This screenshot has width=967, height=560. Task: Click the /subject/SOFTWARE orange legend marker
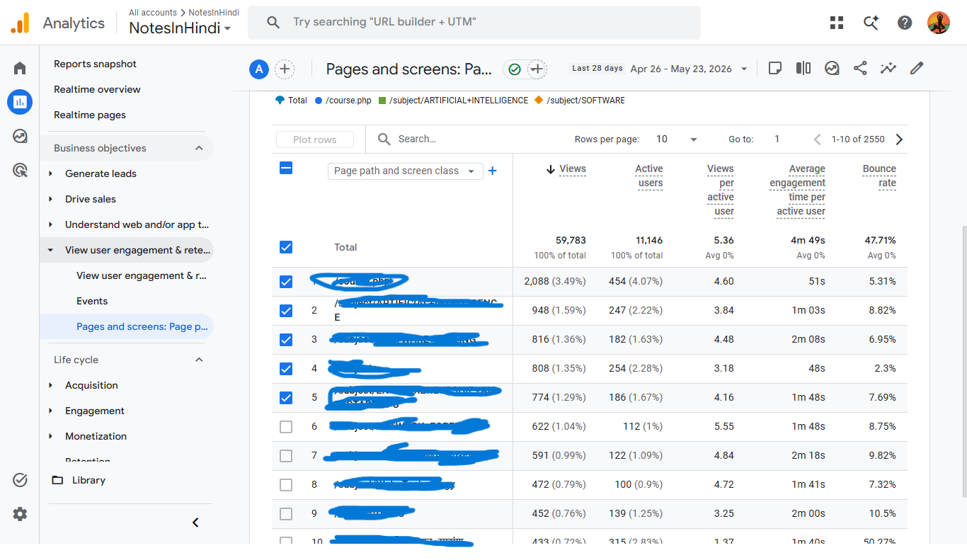[x=539, y=101]
